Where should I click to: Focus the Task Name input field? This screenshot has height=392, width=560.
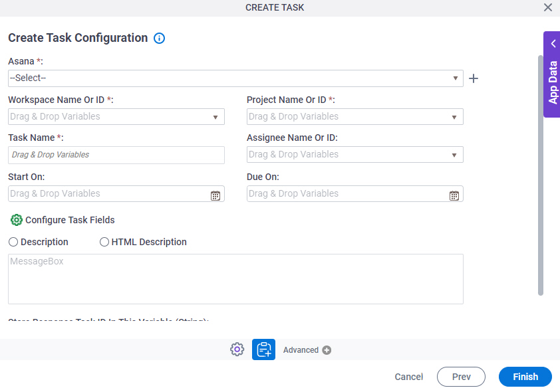(x=116, y=155)
